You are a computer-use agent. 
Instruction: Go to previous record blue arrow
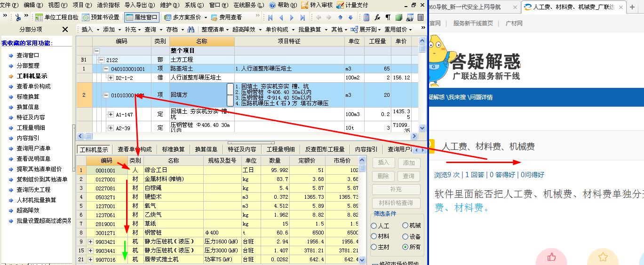pyautogui.click(x=281, y=17)
